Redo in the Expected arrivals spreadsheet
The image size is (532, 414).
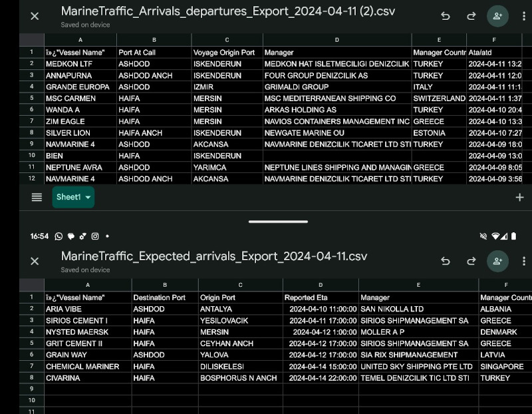click(x=471, y=261)
